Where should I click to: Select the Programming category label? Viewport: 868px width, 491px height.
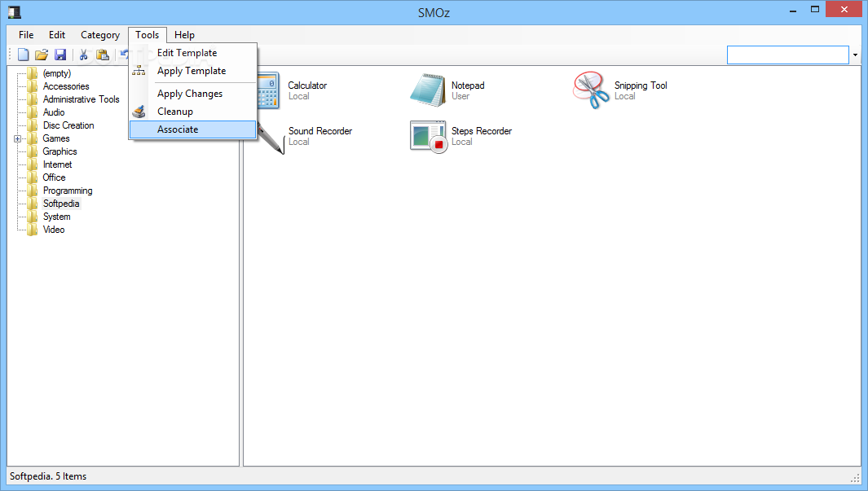click(x=68, y=191)
